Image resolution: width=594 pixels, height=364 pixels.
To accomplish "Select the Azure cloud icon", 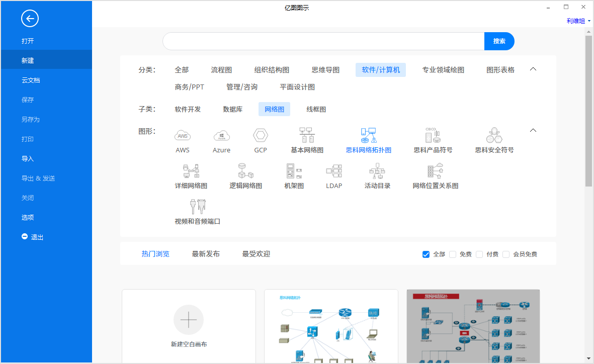I will tap(221, 136).
